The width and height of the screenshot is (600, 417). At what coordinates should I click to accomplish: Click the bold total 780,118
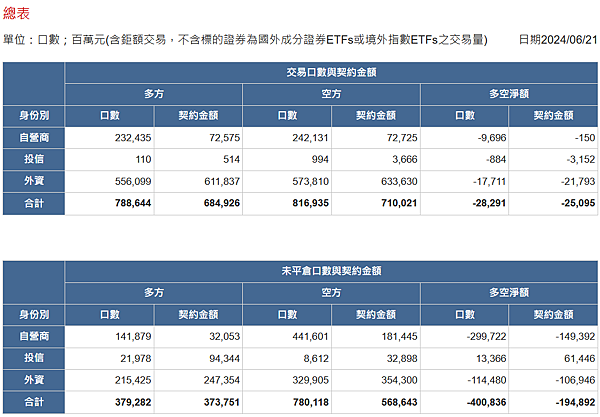[287, 402]
